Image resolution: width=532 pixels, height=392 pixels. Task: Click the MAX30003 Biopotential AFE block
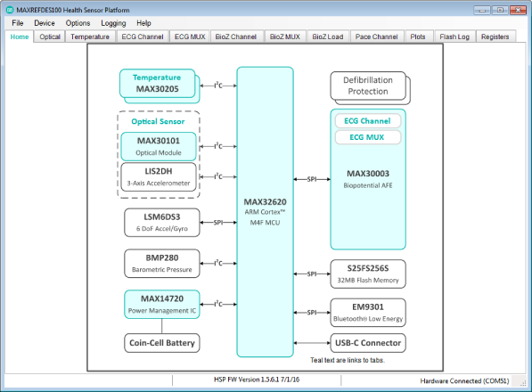coord(368,179)
